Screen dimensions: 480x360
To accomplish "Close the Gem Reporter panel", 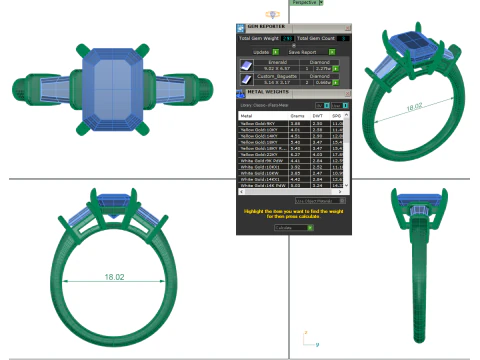I will click(x=348, y=28).
